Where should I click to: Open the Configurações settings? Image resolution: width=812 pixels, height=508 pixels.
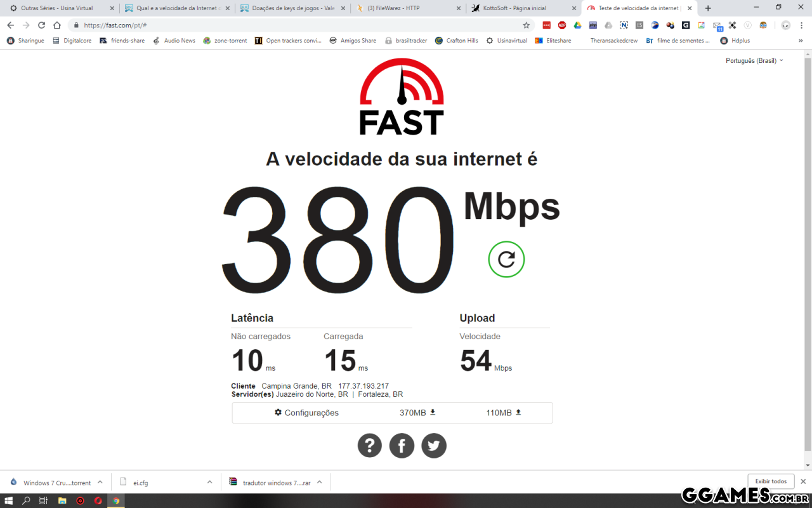click(x=306, y=413)
